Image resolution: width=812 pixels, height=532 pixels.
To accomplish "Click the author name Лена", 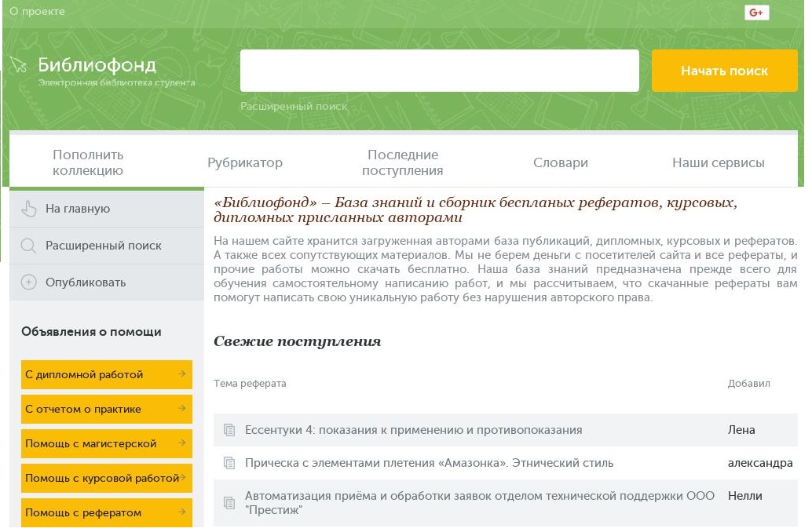I will pyautogui.click(x=741, y=430).
